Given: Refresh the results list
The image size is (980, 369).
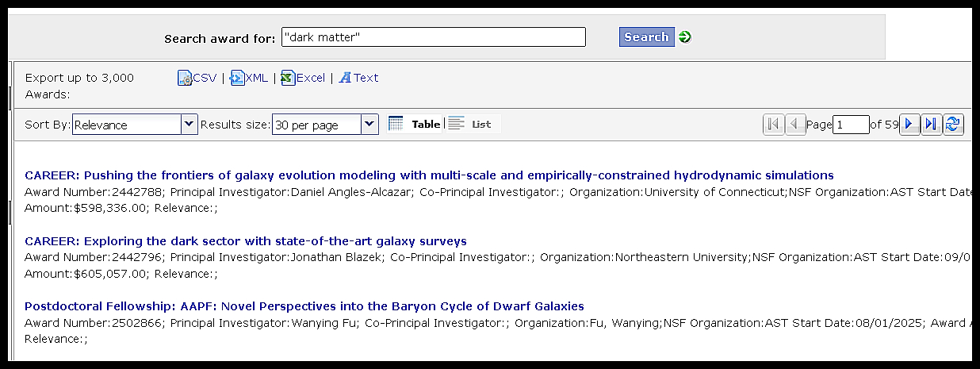Looking at the screenshot, I should (953, 125).
